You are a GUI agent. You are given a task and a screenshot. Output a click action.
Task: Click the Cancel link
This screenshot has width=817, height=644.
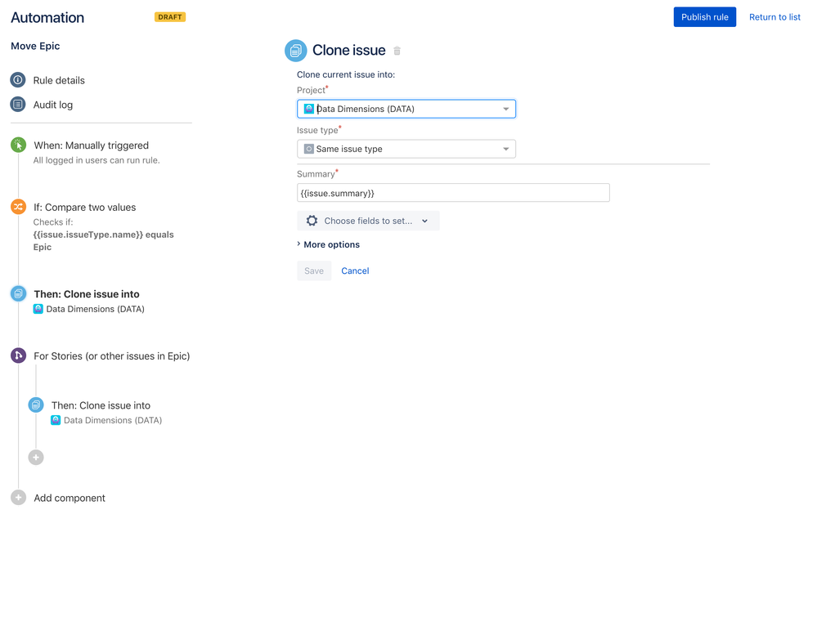click(355, 271)
